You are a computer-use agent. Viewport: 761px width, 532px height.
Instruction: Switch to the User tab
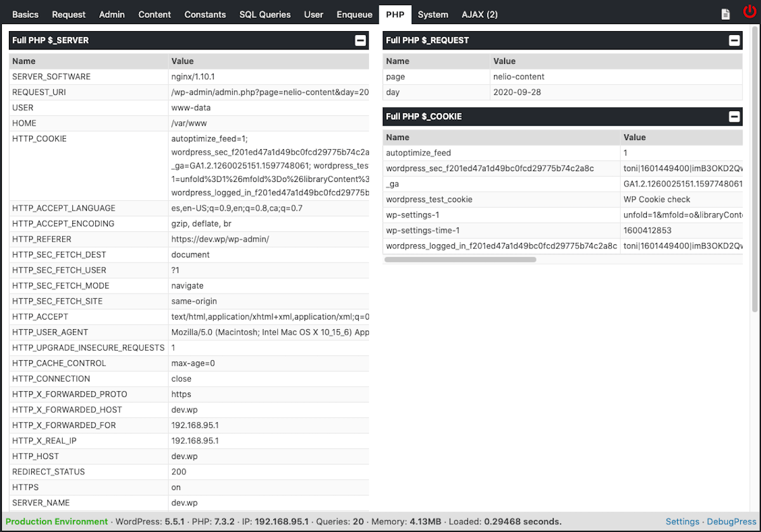(313, 14)
